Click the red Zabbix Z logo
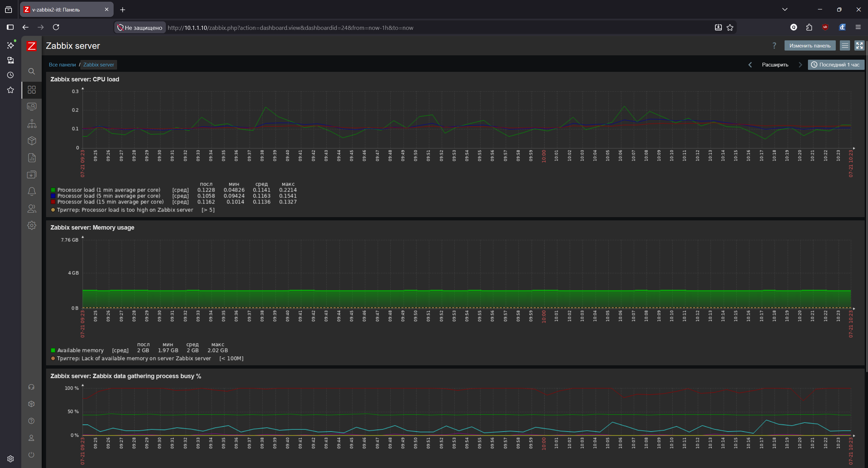868x468 pixels. [x=32, y=46]
